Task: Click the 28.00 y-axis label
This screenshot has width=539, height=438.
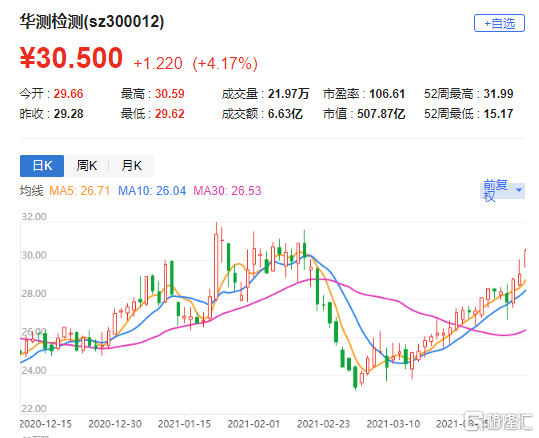Action: coord(34,294)
